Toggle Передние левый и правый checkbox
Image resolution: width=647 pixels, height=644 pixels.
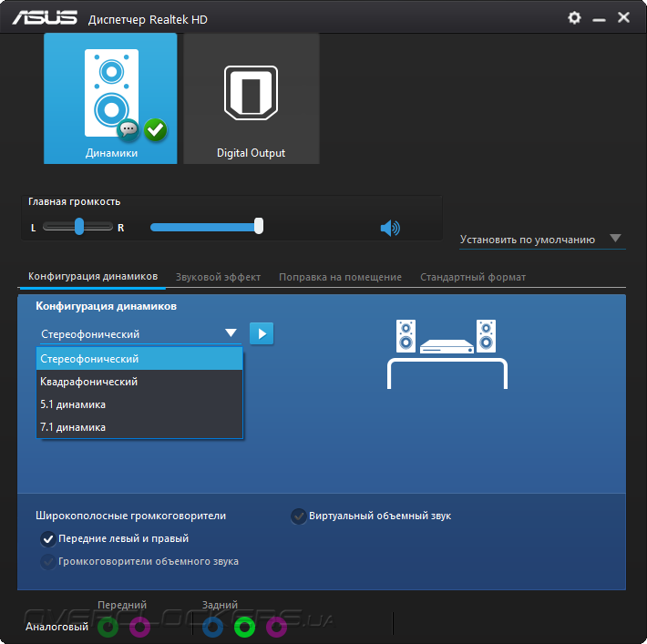coord(48,539)
